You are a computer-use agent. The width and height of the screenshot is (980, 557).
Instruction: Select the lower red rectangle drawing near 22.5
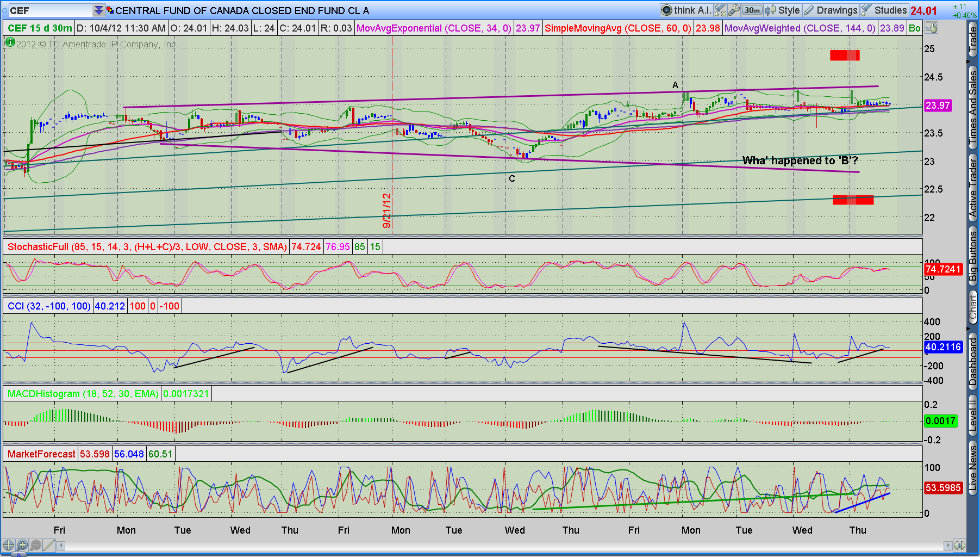coord(853,200)
